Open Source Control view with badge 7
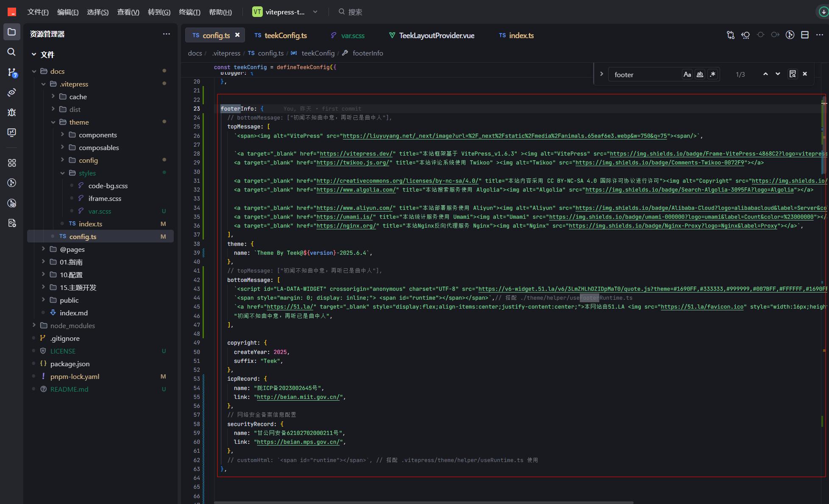This screenshot has width=829, height=504. 12,72
